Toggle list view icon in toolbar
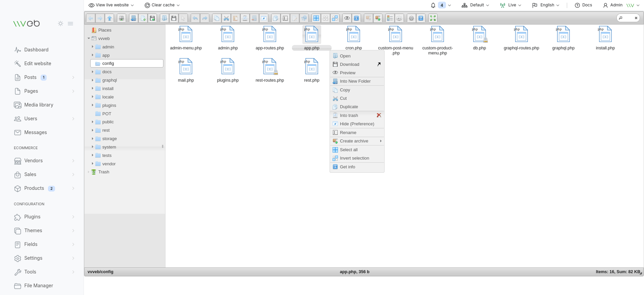The image size is (644, 295). point(390,18)
